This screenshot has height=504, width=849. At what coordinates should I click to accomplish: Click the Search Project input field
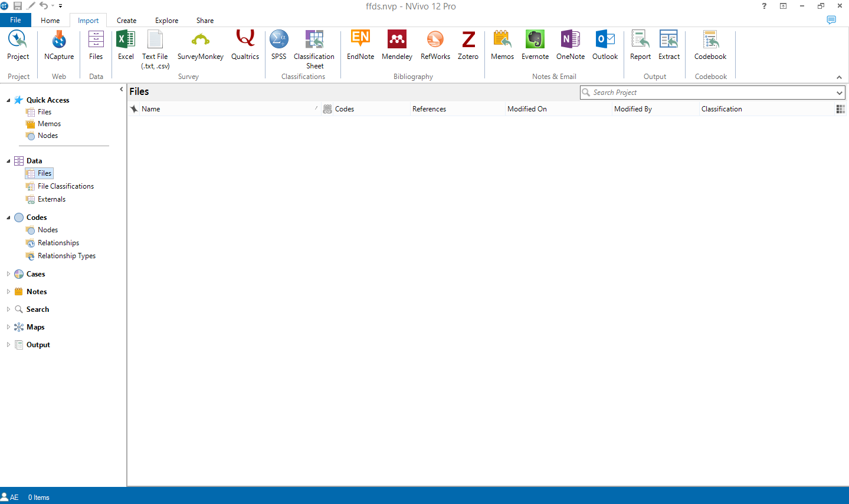click(x=713, y=93)
